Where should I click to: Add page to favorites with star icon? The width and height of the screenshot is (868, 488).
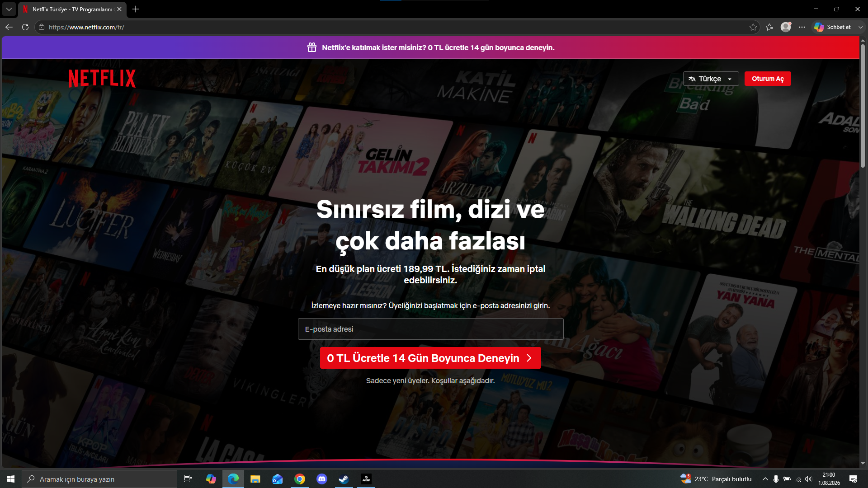coord(753,27)
